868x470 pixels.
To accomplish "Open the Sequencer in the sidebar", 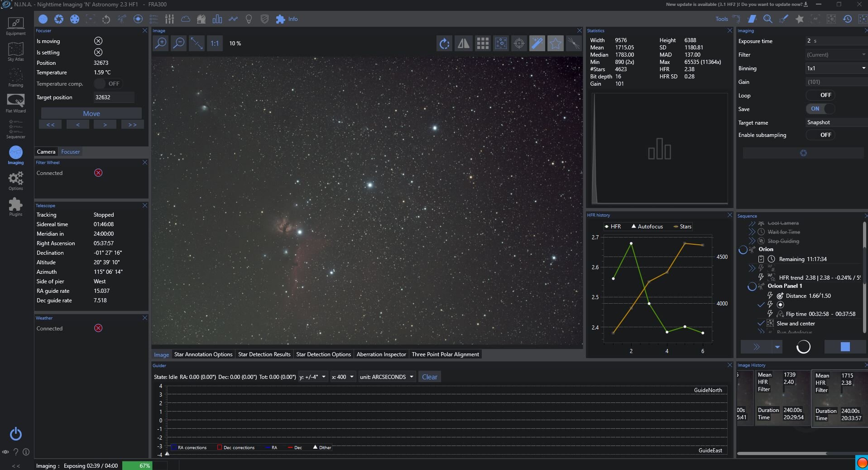I will (15, 128).
